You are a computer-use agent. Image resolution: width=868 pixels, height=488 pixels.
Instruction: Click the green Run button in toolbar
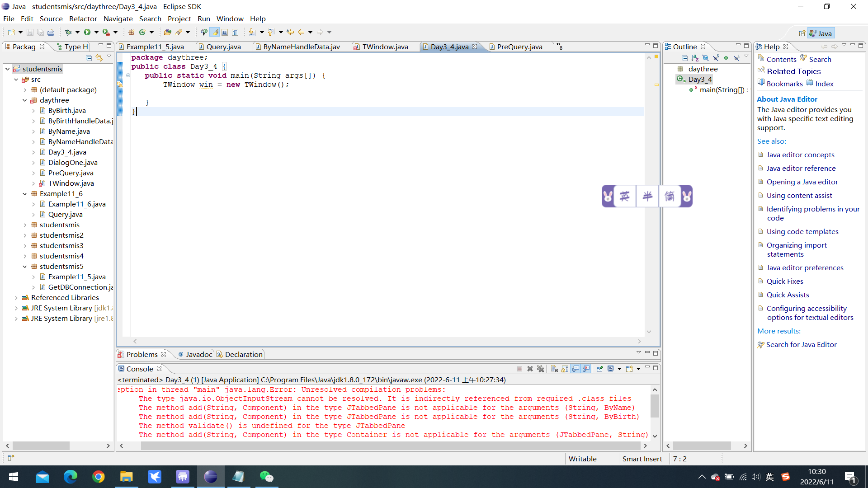(87, 32)
